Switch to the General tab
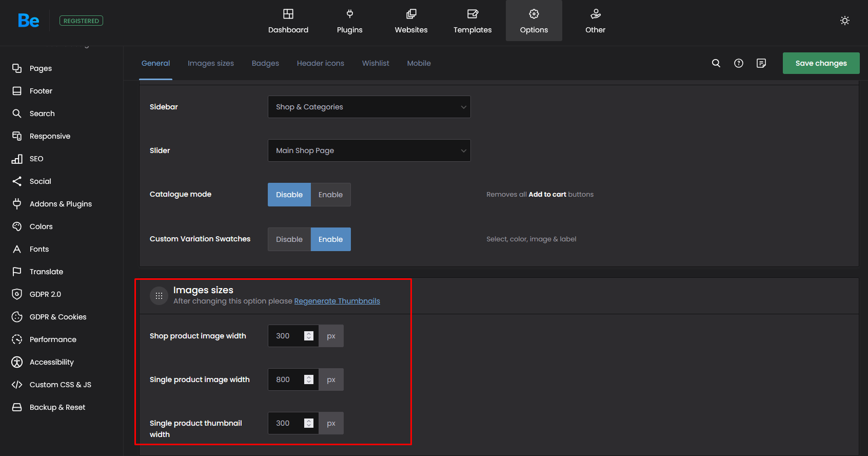 (x=155, y=63)
